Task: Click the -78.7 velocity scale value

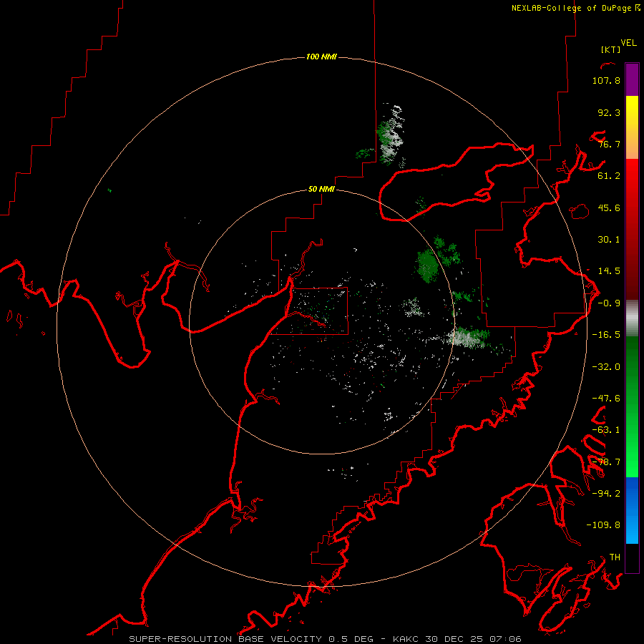Action: click(606, 462)
